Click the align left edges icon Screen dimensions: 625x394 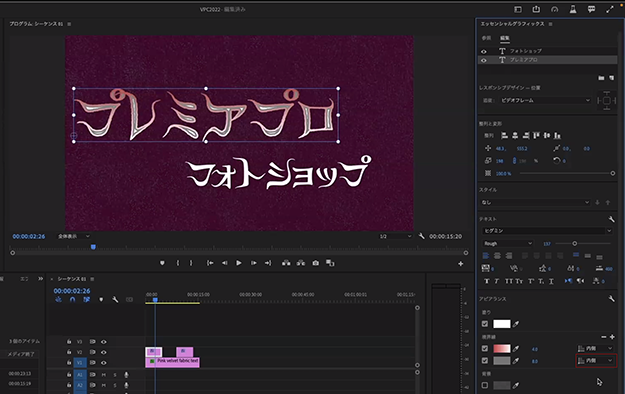click(504, 136)
